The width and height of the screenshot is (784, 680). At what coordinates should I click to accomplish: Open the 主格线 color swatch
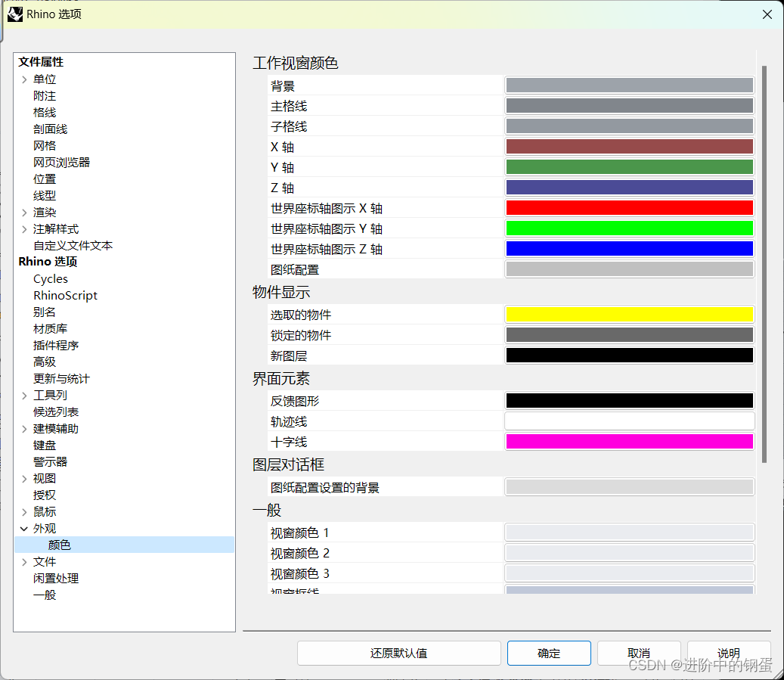coord(630,106)
